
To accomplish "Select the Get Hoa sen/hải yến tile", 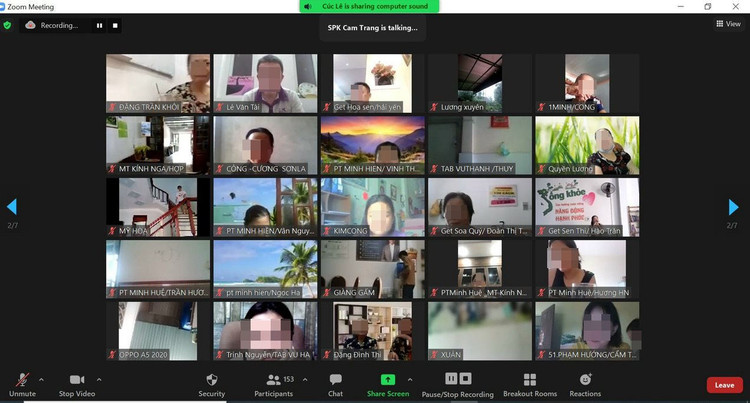I will pyautogui.click(x=373, y=83).
